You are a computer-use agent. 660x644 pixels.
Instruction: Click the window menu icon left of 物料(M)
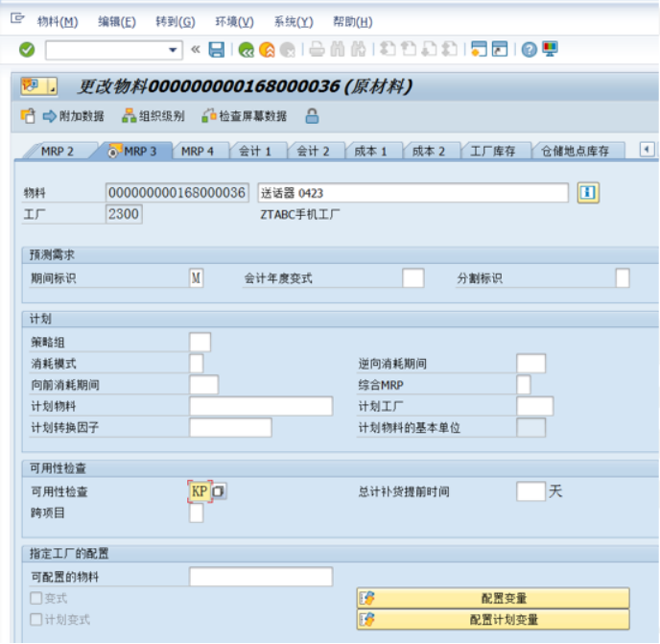(x=17, y=18)
